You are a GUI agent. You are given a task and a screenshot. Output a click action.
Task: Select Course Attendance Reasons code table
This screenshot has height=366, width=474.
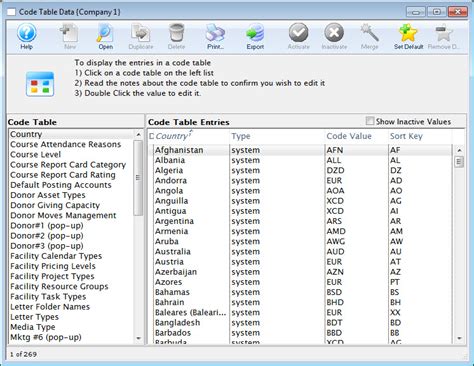point(71,144)
